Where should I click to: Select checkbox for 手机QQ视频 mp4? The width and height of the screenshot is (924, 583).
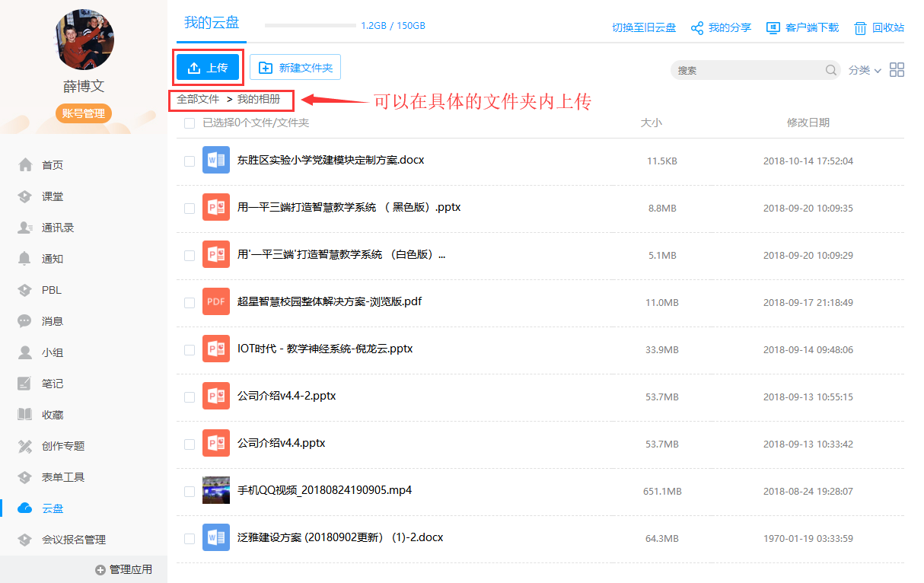(x=190, y=492)
